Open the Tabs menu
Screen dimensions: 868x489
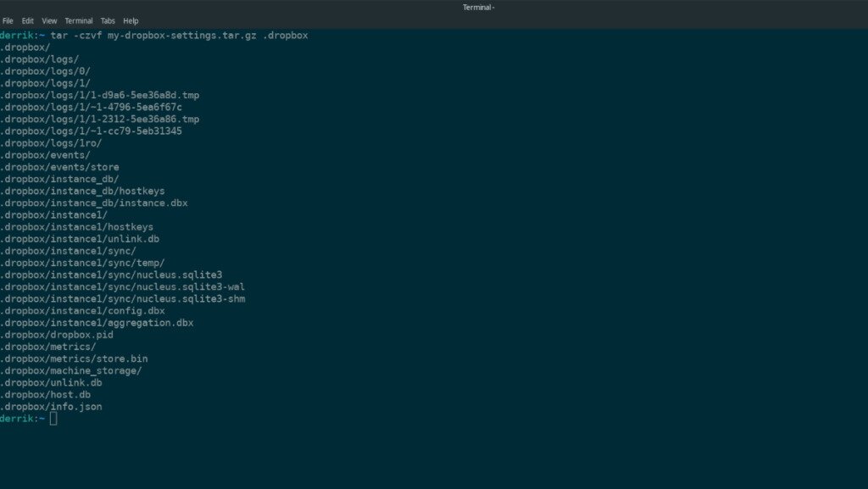click(108, 20)
